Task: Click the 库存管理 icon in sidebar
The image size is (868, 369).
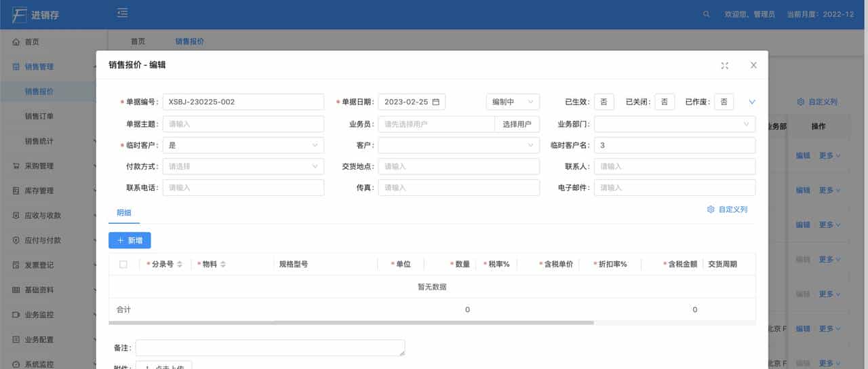Action: click(16, 191)
